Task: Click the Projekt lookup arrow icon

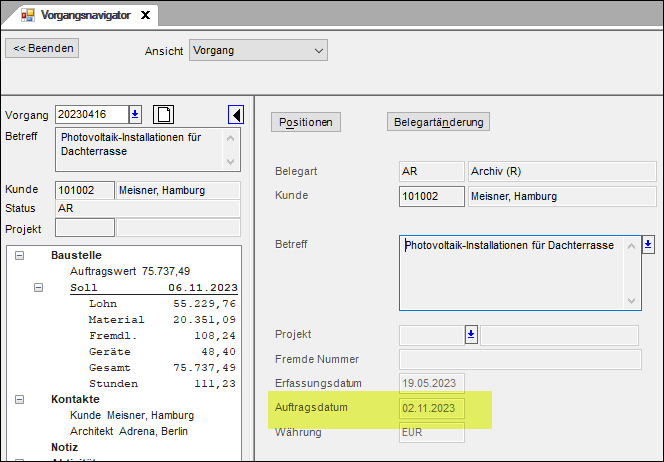Action: [x=472, y=335]
